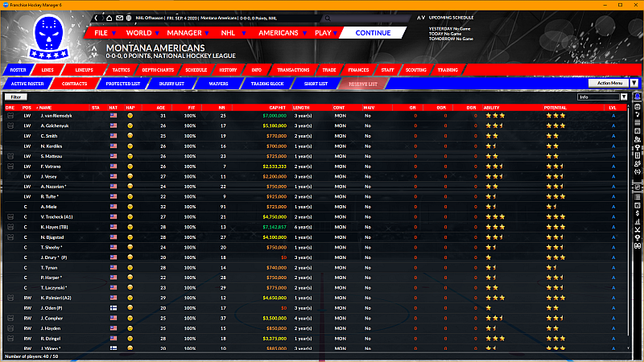Switch to the Tactics tab
This screenshot has width=644, height=362.
point(122,70)
